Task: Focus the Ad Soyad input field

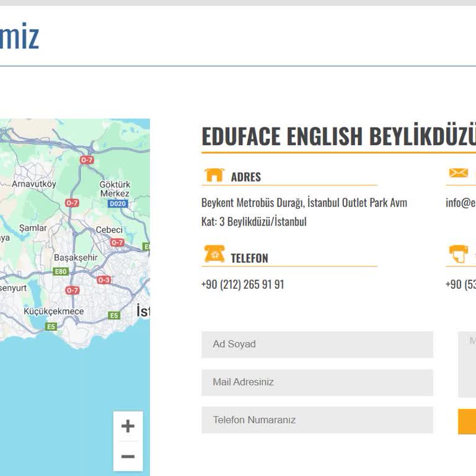Action: point(317,344)
